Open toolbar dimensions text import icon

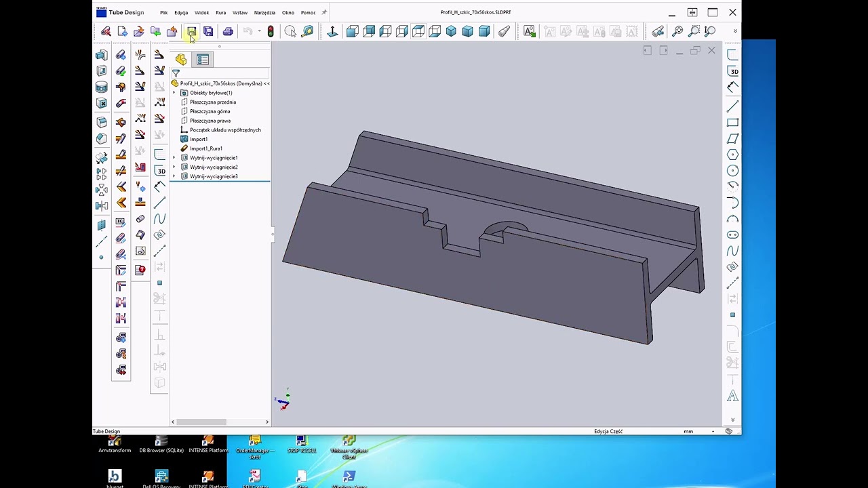(530, 31)
